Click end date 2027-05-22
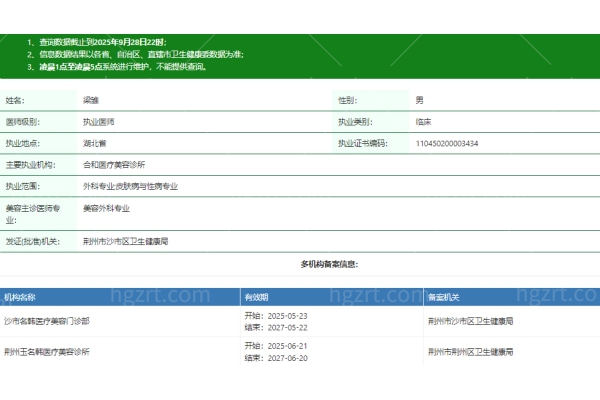The height and width of the screenshot is (400, 600). tap(287, 328)
